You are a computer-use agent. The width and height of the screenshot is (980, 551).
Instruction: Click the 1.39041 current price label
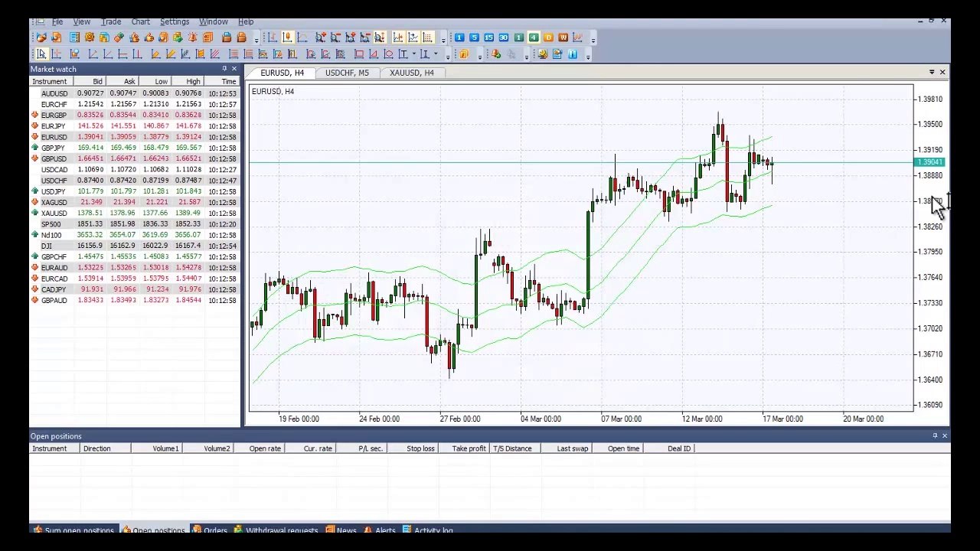(930, 162)
